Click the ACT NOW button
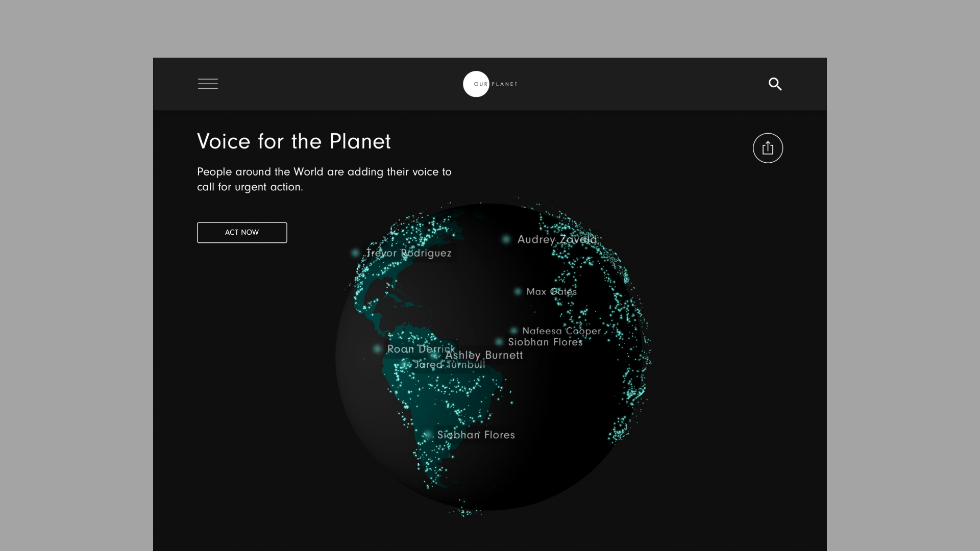The height and width of the screenshot is (551, 980). (x=241, y=232)
